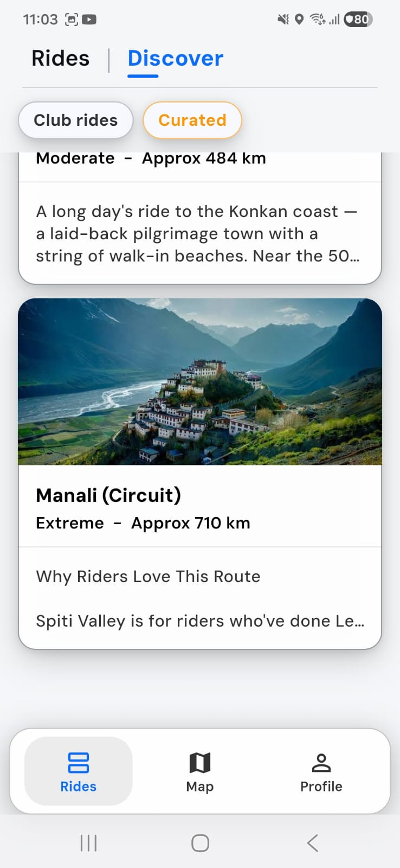Tap the battery indicator showing 80

tap(358, 20)
